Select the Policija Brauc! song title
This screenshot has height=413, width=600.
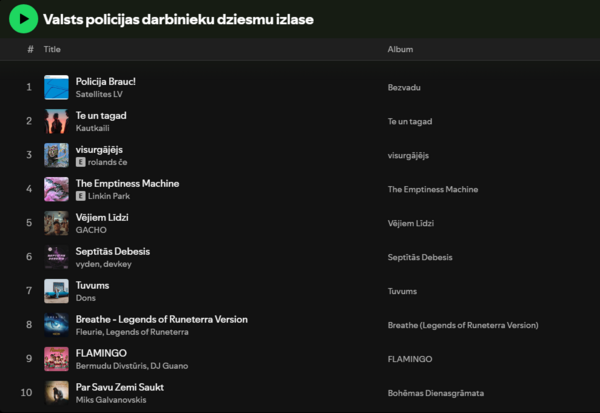106,82
